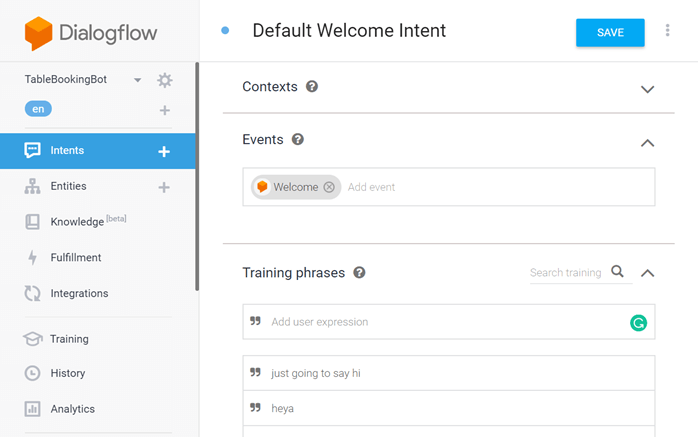
Task: Focus the Search training field
Action: coord(566,272)
